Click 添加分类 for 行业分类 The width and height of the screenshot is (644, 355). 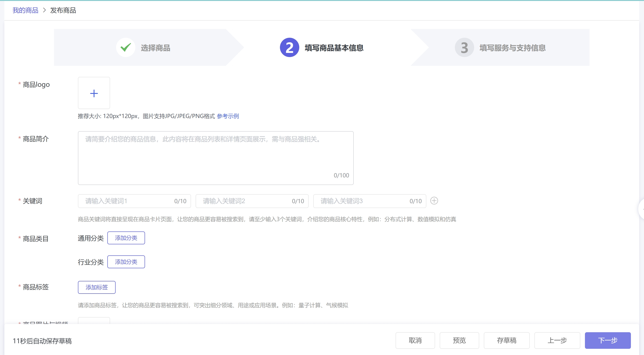point(126,262)
